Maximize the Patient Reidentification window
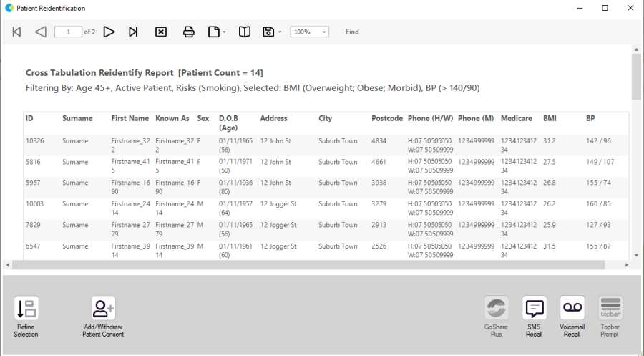 tap(605, 8)
